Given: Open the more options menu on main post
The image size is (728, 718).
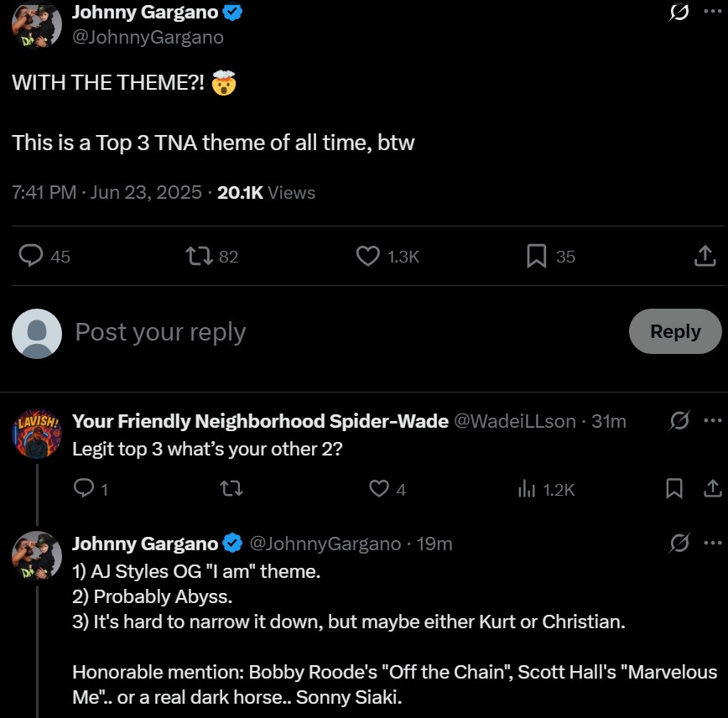Looking at the screenshot, I should (x=711, y=12).
